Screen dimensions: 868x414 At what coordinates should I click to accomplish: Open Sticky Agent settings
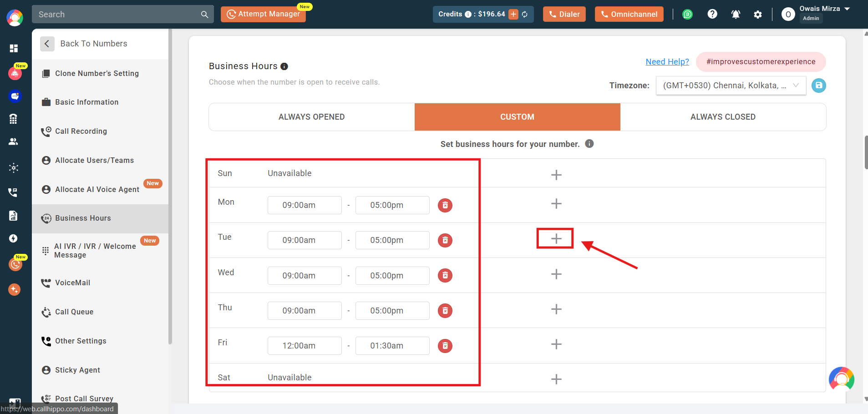(101, 370)
